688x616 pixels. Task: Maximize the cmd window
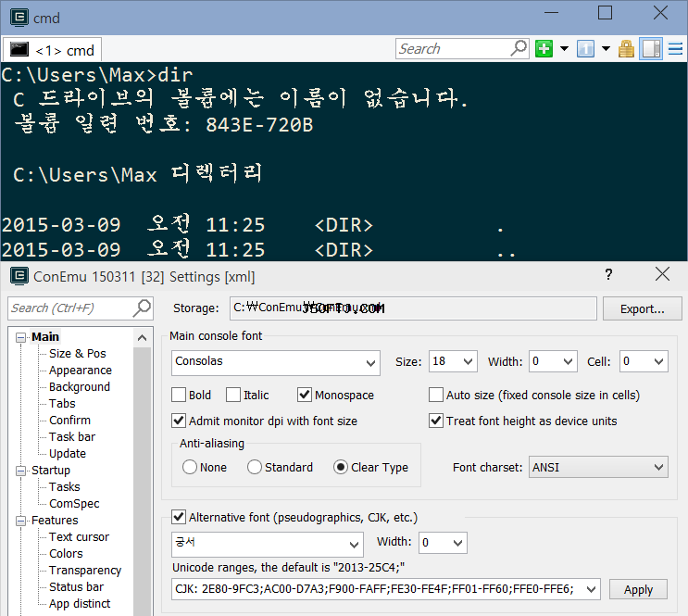pos(605,12)
